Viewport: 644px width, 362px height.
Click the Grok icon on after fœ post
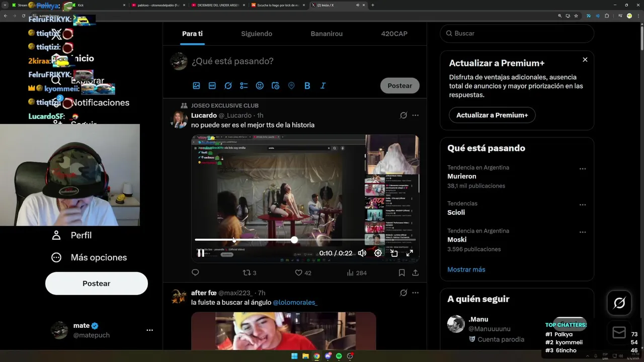(404, 293)
